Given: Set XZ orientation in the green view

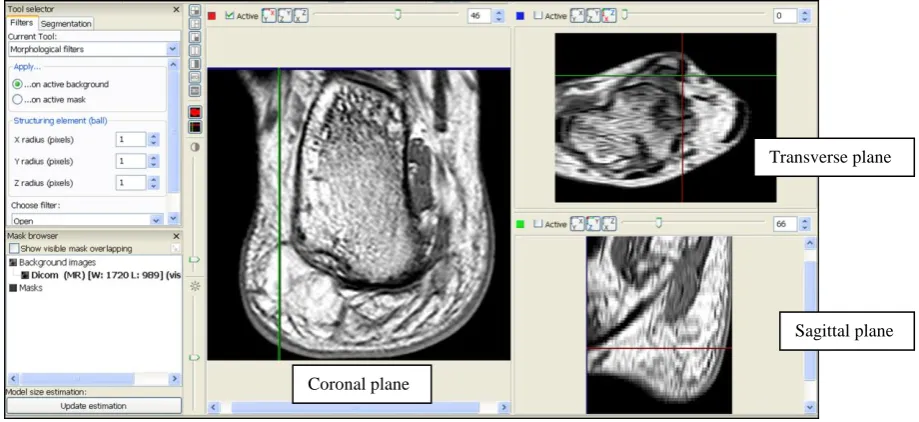Looking at the screenshot, I should [x=609, y=224].
